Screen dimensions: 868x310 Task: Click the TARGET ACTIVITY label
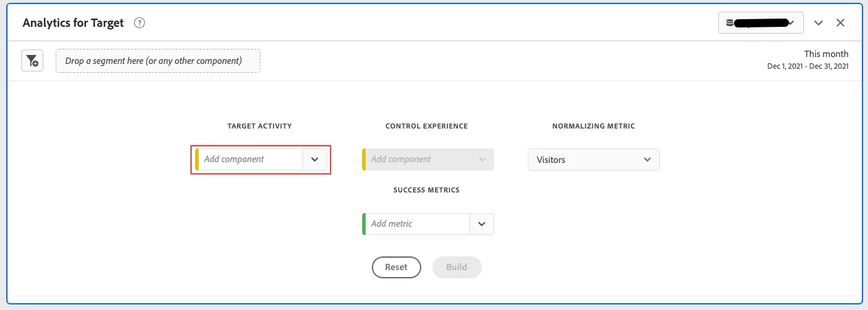pos(260,126)
